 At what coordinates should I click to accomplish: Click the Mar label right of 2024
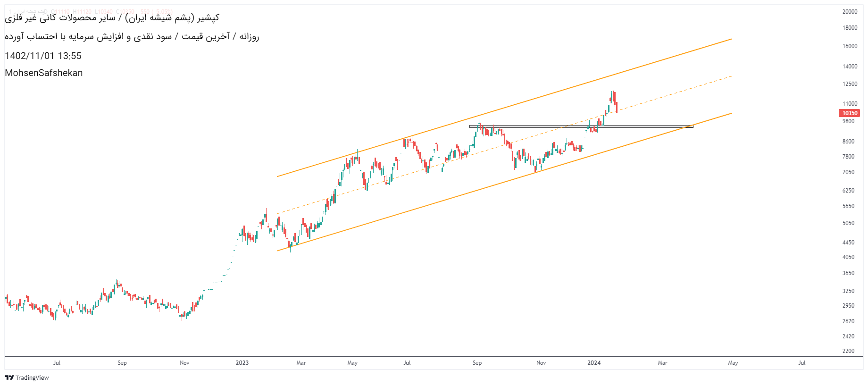(x=662, y=363)
